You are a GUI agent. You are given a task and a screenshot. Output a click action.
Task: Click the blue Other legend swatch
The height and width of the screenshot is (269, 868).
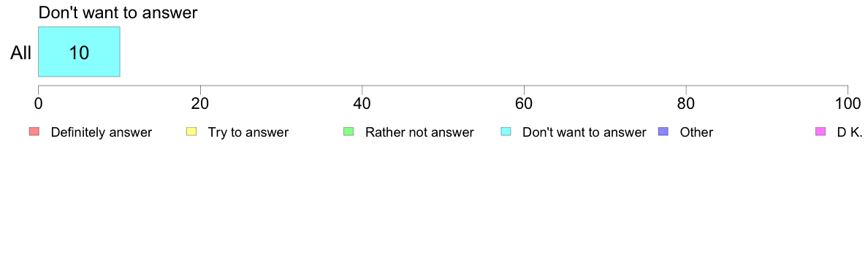point(663,132)
